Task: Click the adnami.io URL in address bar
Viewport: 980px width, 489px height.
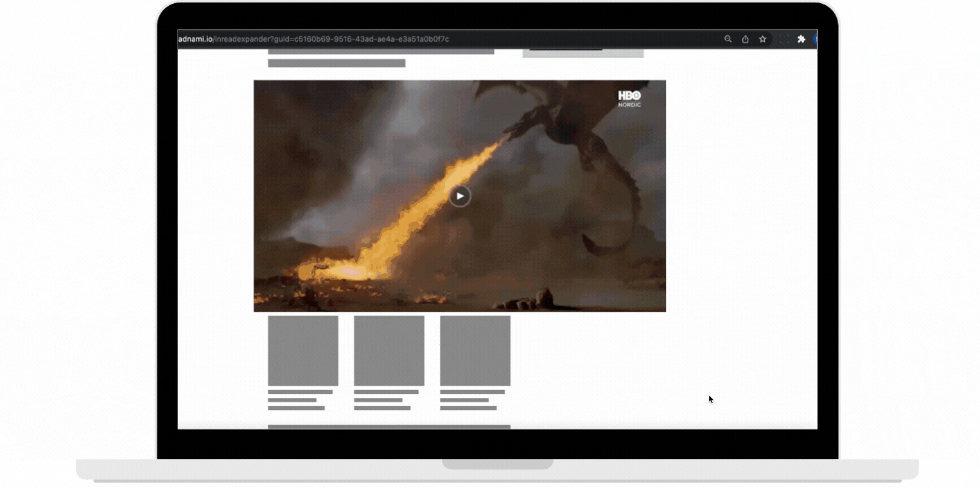Action: pos(313,39)
